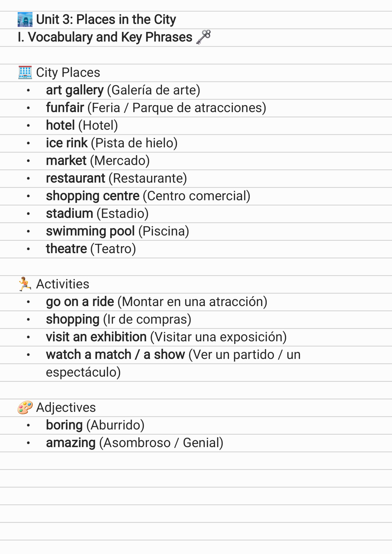Click the bullet point before go on a ride
The width and height of the screenshot is (392, 554).
pos(28,302)
